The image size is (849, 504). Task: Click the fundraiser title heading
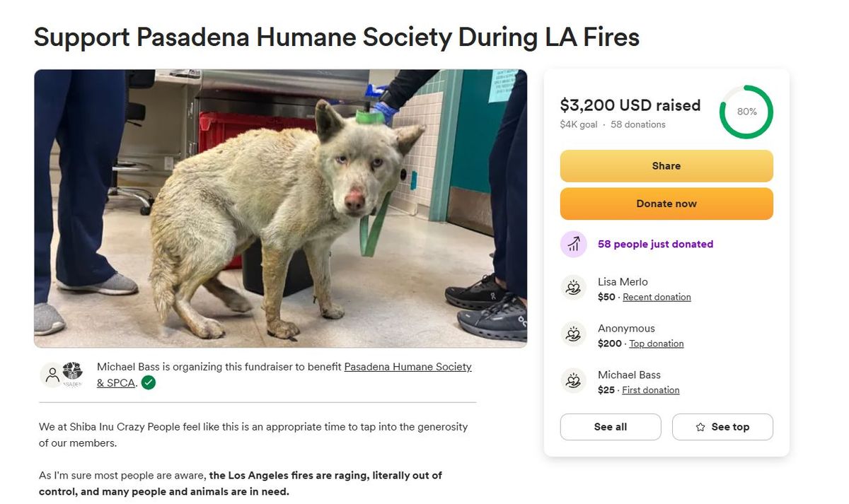point(336,37)
